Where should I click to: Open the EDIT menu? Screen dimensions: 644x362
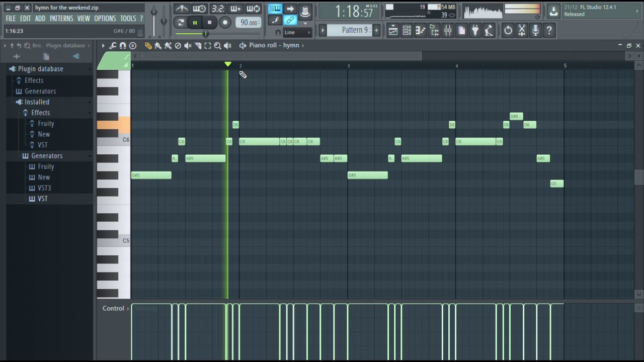pyautogui.click(x=25, y=19)
